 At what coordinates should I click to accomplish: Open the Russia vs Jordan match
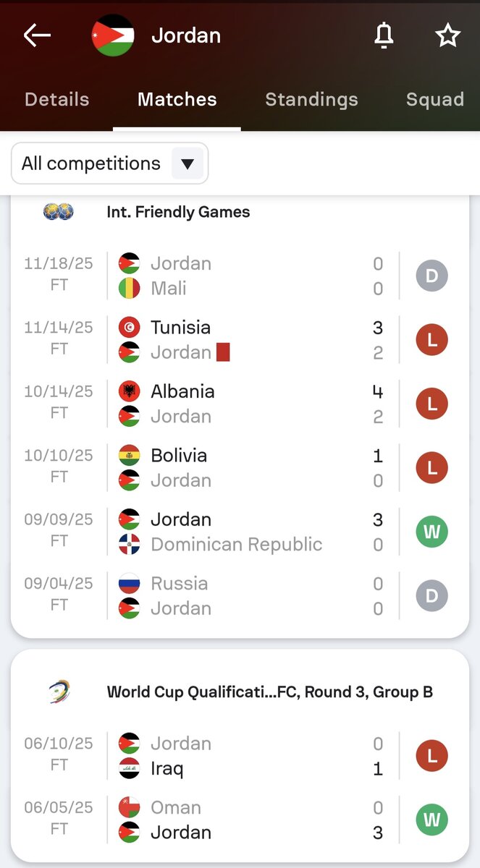coord(246,596)
